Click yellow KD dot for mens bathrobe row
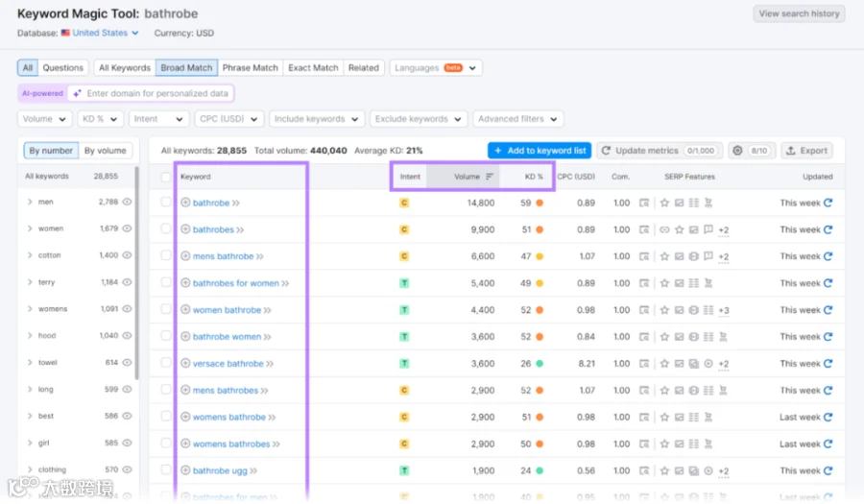This screenshot has height=504, width=864. coord(540,256)
